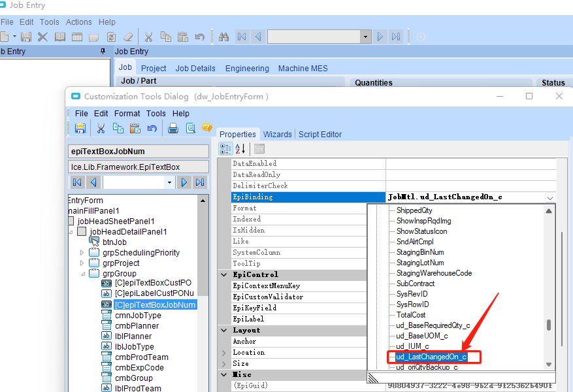
Task: Open the Job Entry navigation combo dropdown
Action: click(365, 37)
